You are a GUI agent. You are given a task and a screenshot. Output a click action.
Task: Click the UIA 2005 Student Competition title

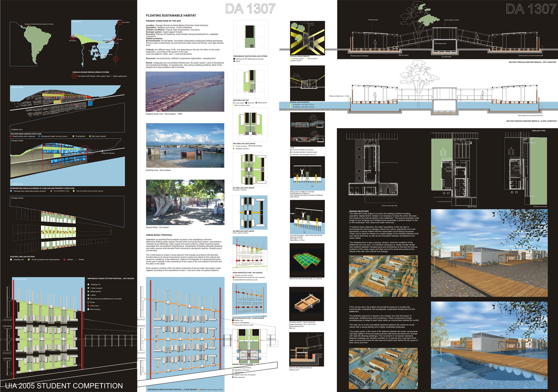pyautogui.click(x=64, y=386)
